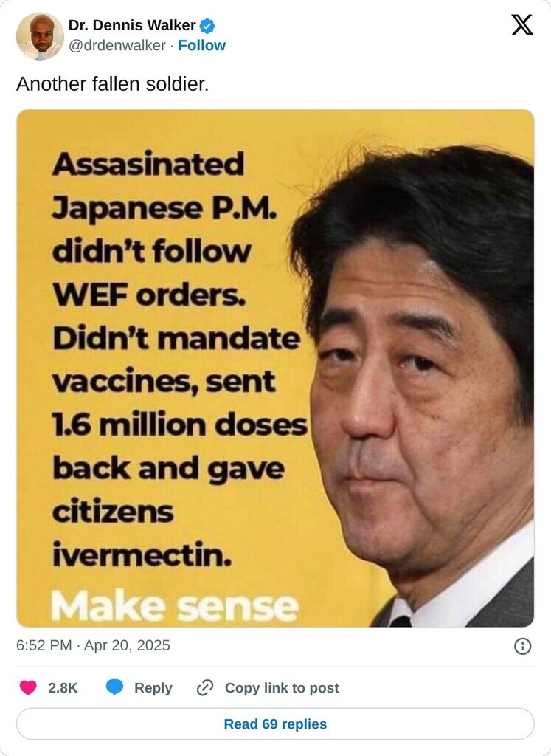Viewport: 551px width, 756px height.
Task: Click the Reply label
Action: pos(153,688)
